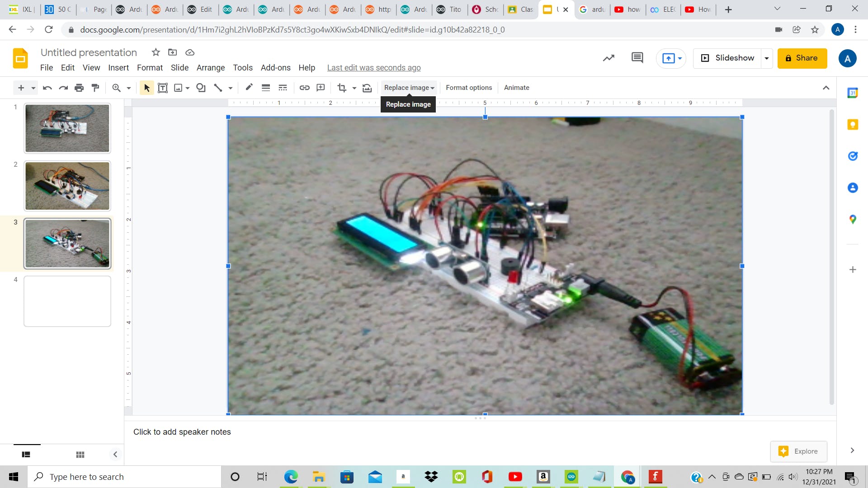Open the Arrange menu
The width and height of the screenshot is (868, 488).
pyautogui.click(x=211, y=68)
